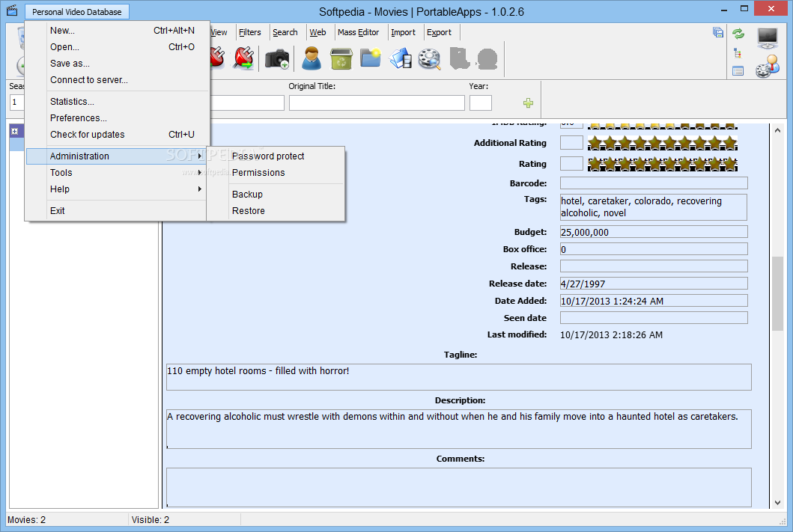Click the Year input field

(481, 103)
